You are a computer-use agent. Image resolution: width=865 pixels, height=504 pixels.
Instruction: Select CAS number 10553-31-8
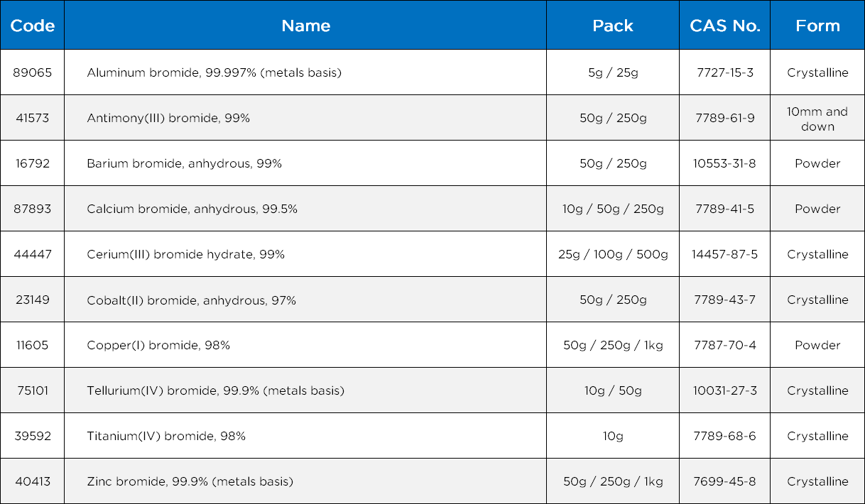pos(724,163)
